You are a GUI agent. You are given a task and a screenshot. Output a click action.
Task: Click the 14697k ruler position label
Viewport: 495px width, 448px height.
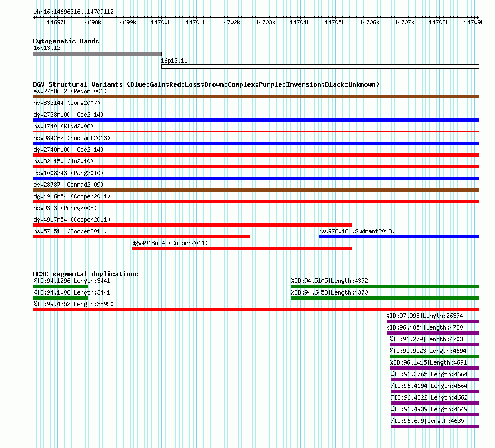click(57, 23)
